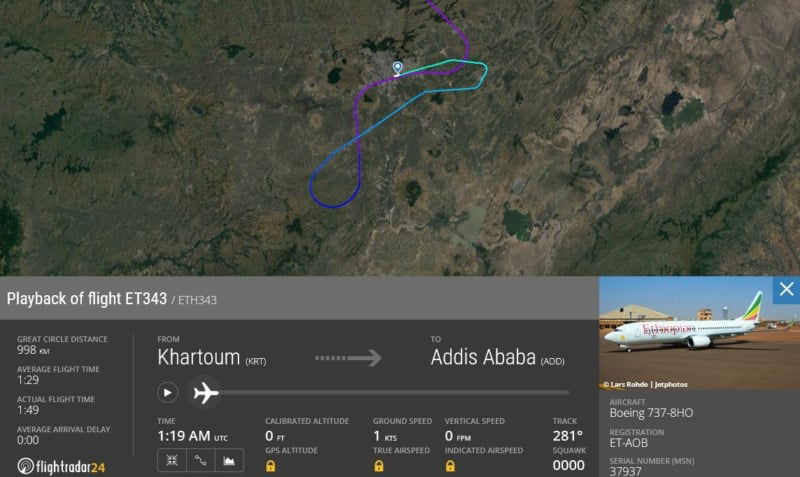This screenshot has width=800, height=477.
Task: Click the Khartoum origin airport name
Action: pos(199,357)
